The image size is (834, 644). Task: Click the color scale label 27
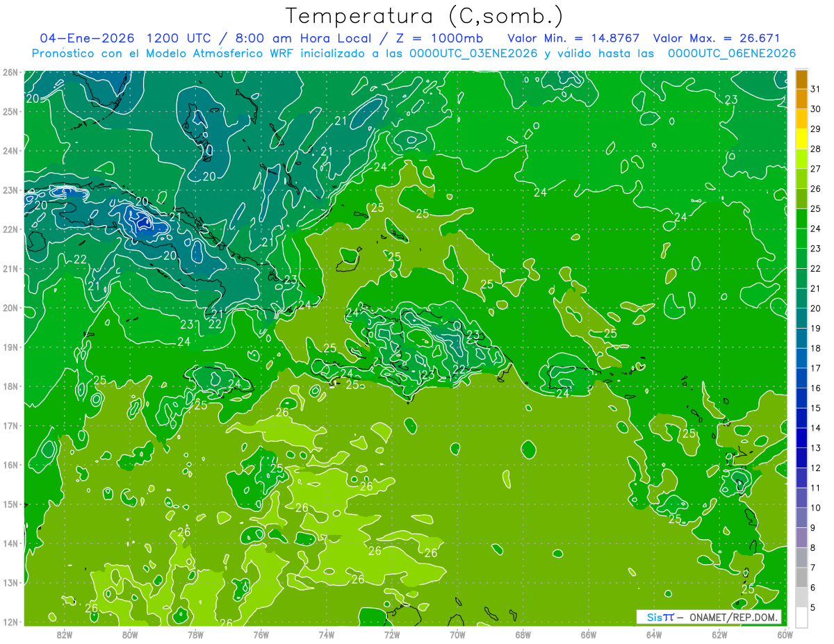click(816, 169)
